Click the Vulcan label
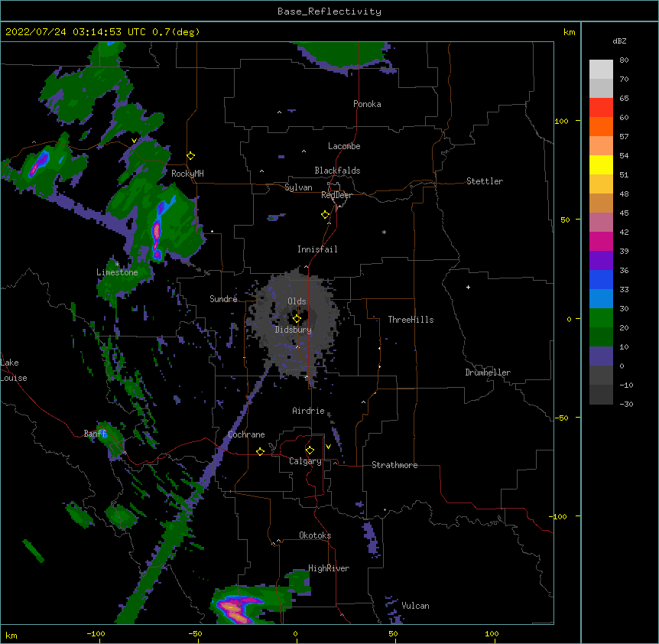The image size is (659, 644). (415, 606)
